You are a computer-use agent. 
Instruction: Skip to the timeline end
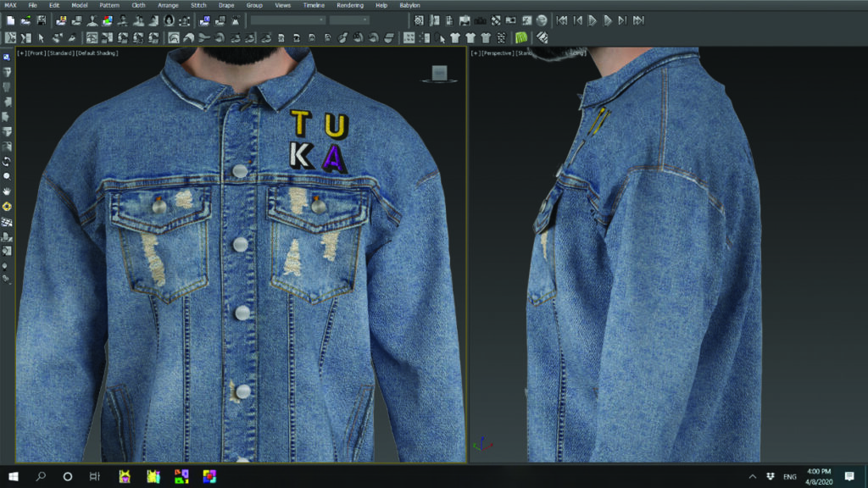tap(637, 20)
